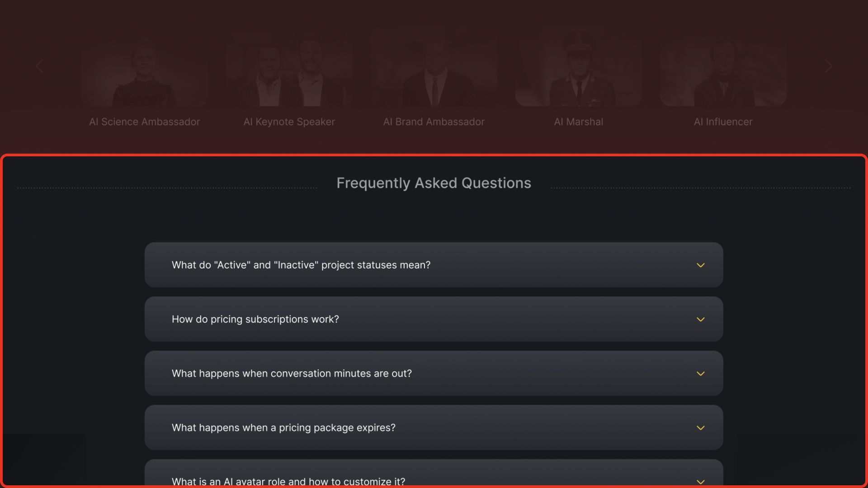Open "How do pricing subscriptions work?" question

tap(255, 319)
